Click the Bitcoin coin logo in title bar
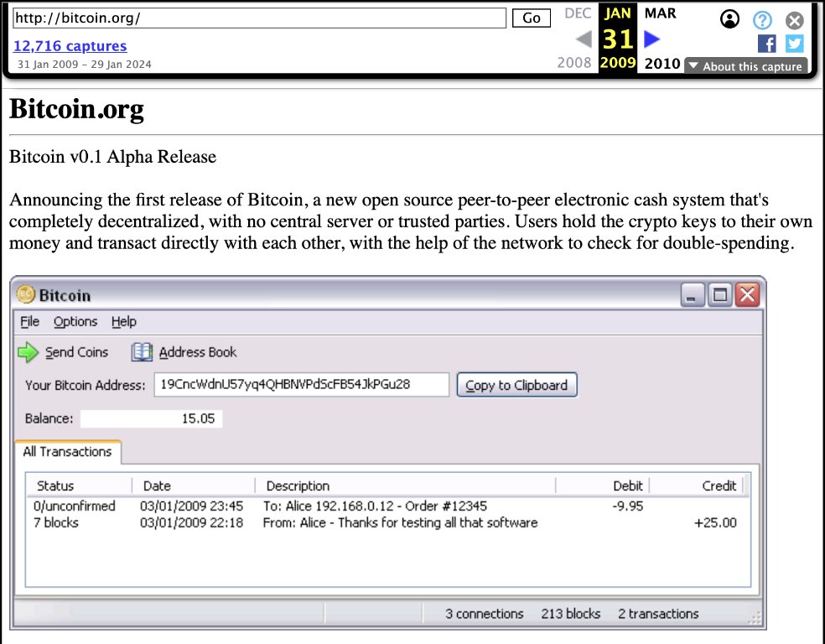The image size is (825, 644). click(25, 294)
